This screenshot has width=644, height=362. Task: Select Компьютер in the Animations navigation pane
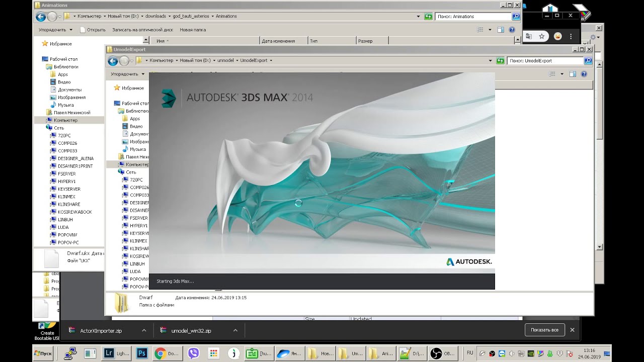click(65, 120)
